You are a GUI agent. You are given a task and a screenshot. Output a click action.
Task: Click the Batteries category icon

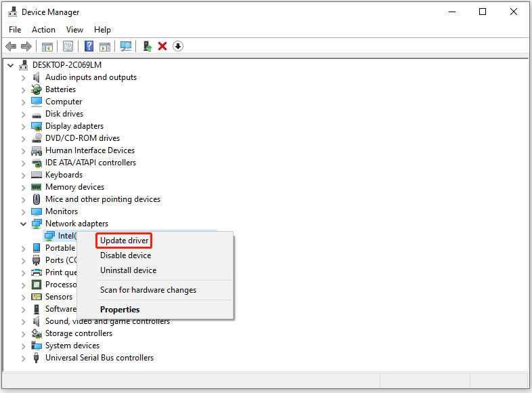(x=37, y=89)
